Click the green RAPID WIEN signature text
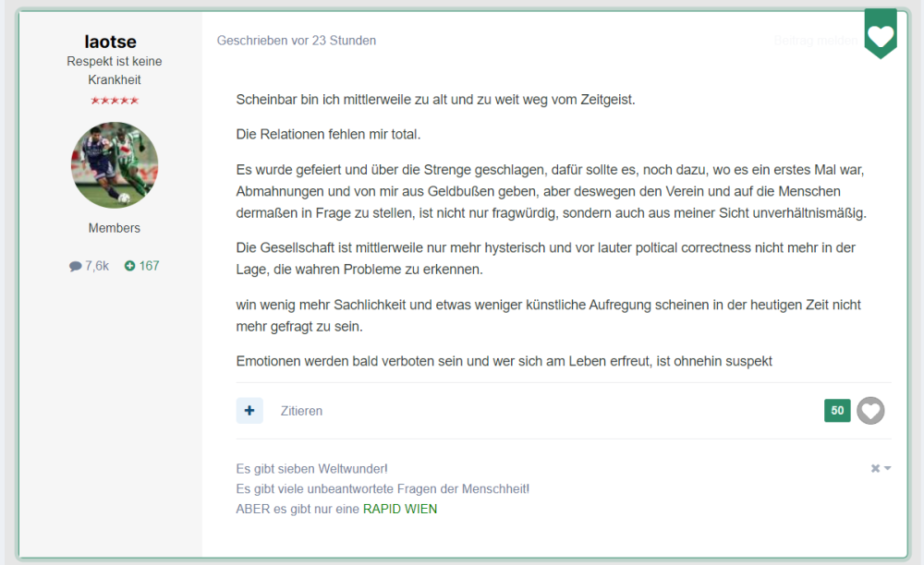The image size is (924, 565). click(x=399, y=509)
